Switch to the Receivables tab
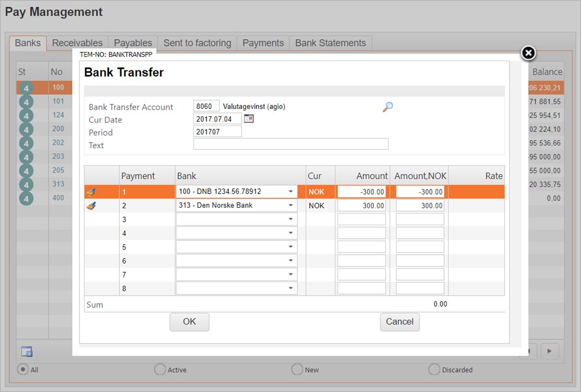This screenshot has width=581, height=392. [x=77, y=43]
